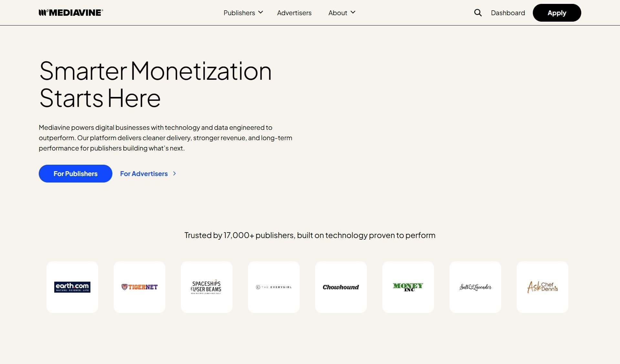Viewport: 620px width, 364px height.
Task: Click the Ask Chef Dennis logo
Action: point(542,287)
